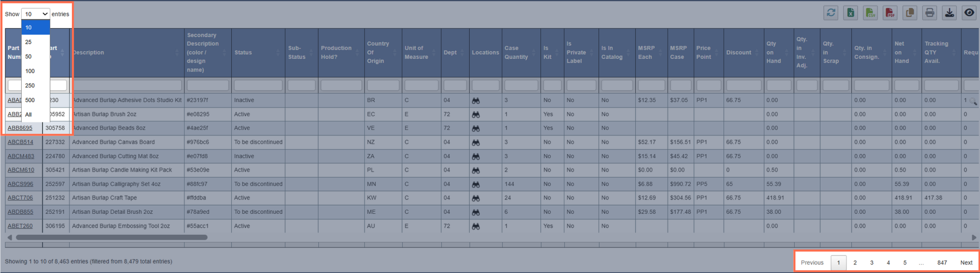
Task: Go to page 2
Action: click(x=855, y=263)
